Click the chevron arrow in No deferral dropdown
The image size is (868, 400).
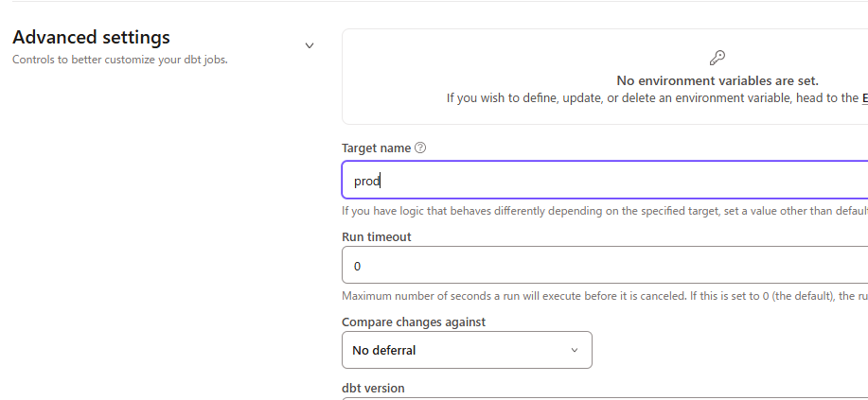point(575,350)
